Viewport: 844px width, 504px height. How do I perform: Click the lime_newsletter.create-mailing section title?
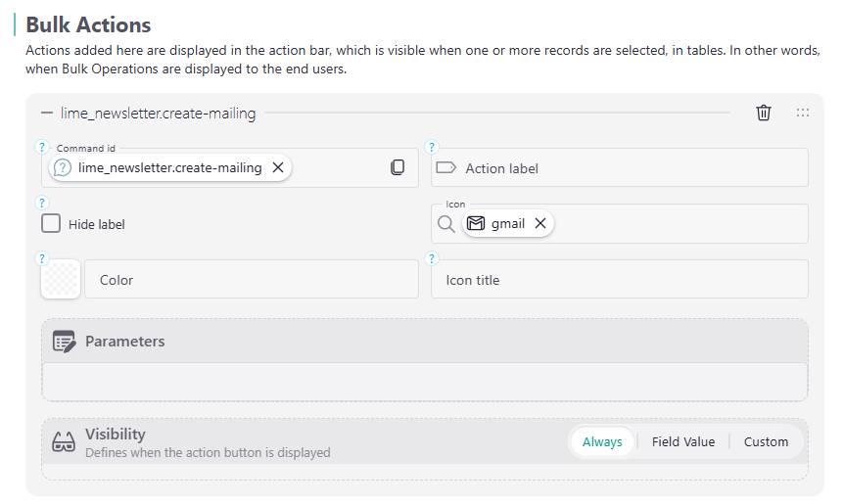click(x=159, y=114)
